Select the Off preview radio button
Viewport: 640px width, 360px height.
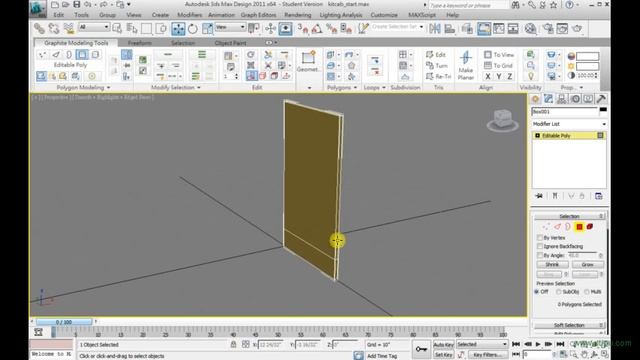coord(537,292)
